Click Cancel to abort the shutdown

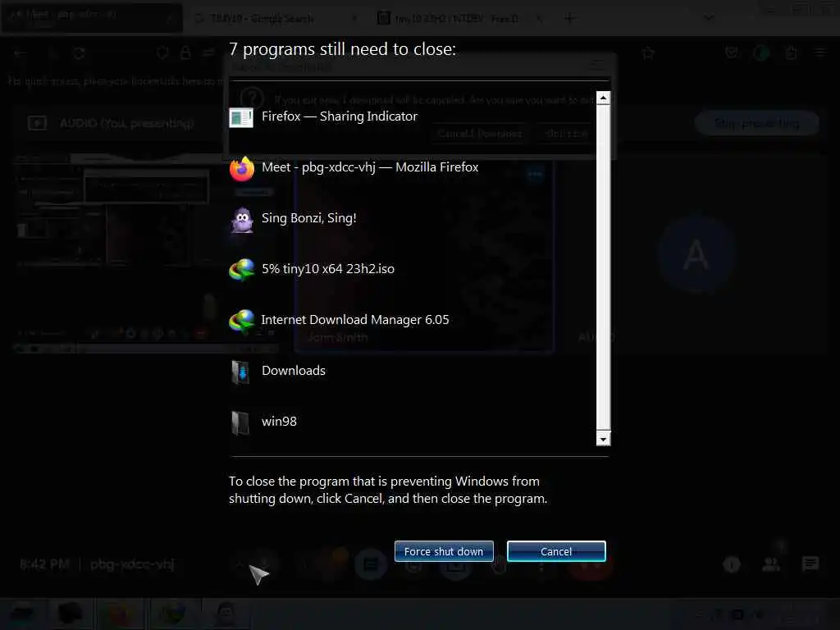[x=556, y=551]
